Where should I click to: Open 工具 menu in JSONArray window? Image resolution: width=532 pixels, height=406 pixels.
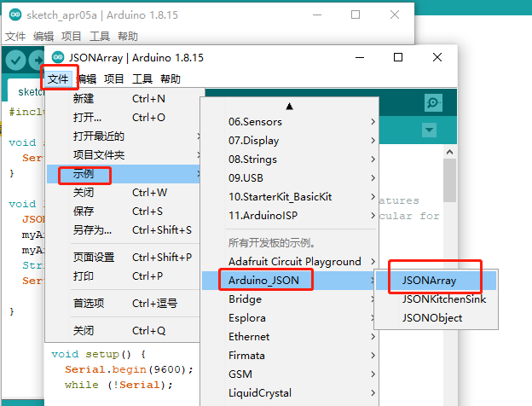tap(142, 79)
